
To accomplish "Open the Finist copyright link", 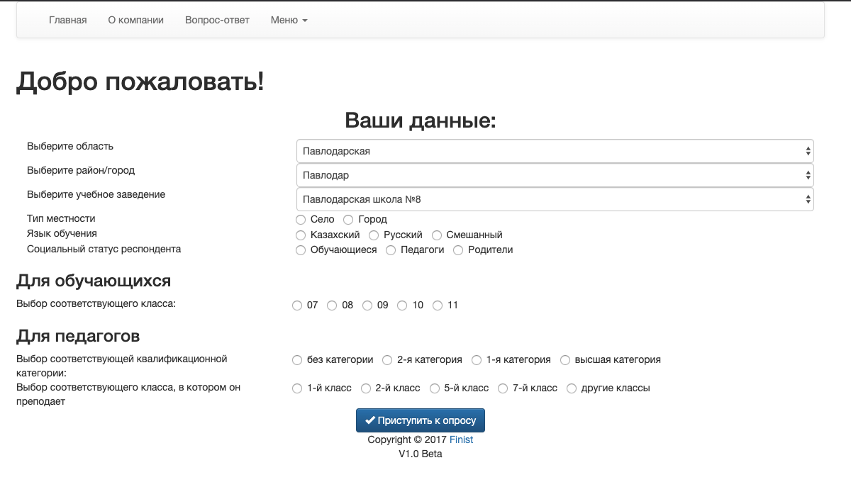I will click(x=461, y=439).
